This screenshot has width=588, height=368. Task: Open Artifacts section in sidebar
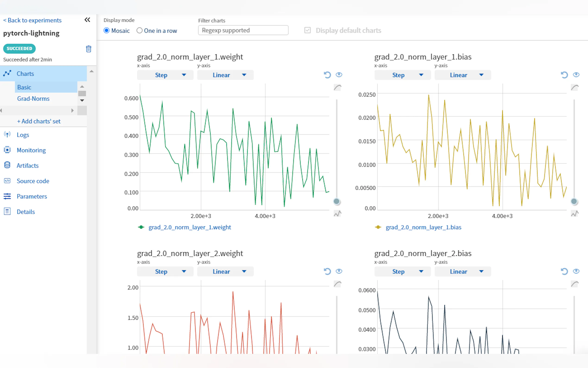(28, 166)
